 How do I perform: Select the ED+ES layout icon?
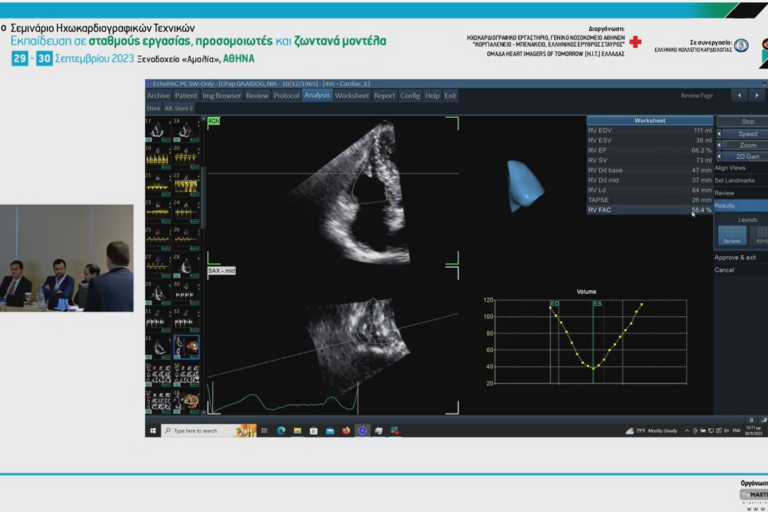tap(758, 236)
